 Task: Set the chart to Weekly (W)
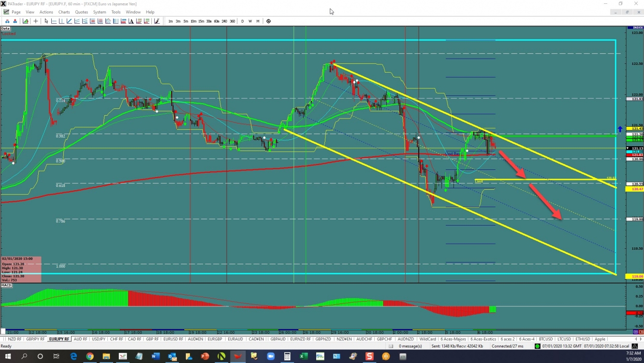click(x=250, y=21)
